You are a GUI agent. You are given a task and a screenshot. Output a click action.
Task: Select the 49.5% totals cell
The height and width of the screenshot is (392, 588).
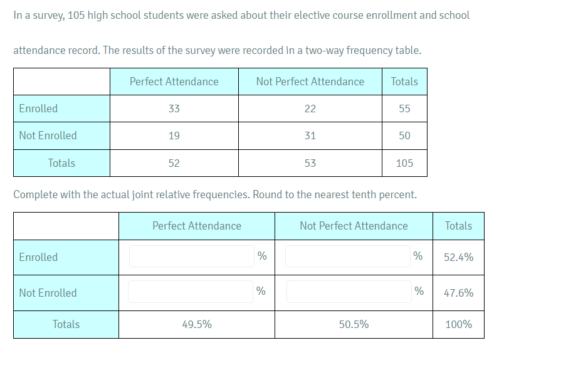[x=196, y=324]
